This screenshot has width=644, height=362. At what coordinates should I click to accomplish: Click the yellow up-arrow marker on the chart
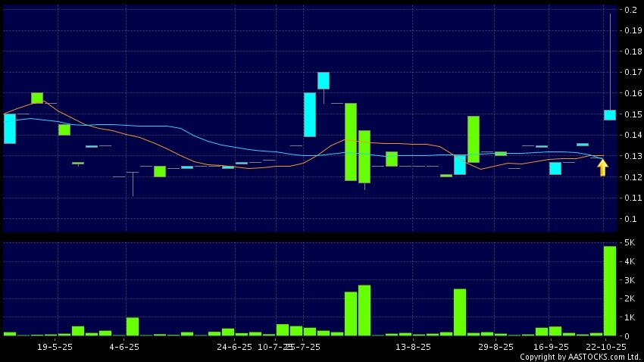pos(602,167)
